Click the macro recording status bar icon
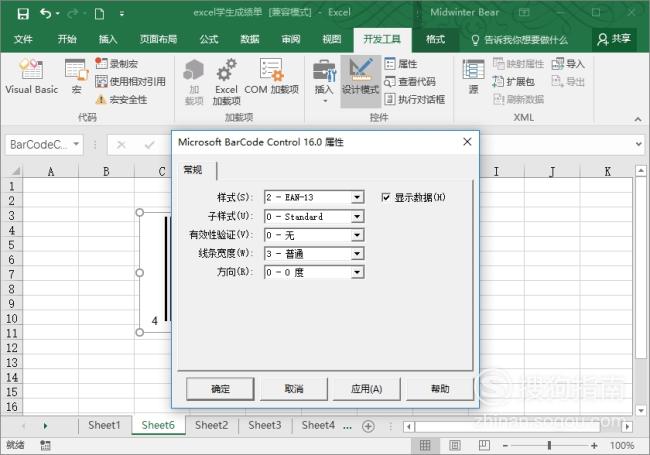 pos(45,445)
